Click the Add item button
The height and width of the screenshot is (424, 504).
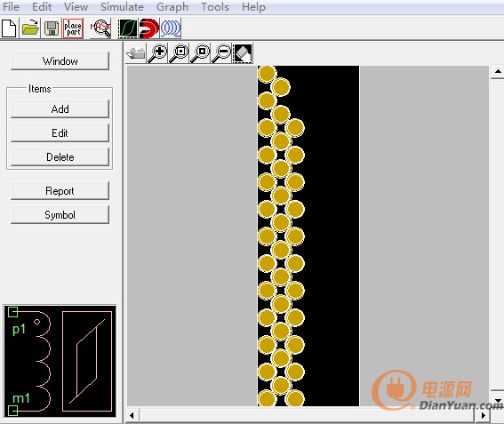[x=60, y=109]
